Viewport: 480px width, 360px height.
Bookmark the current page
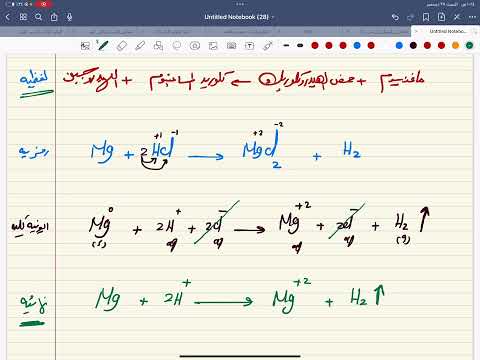(426, 17)
